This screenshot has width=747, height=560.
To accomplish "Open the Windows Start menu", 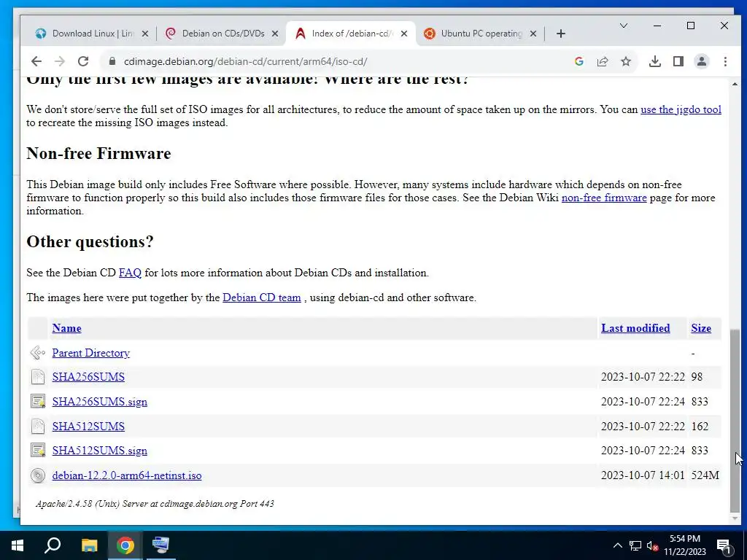I will (x=18, y=545).
